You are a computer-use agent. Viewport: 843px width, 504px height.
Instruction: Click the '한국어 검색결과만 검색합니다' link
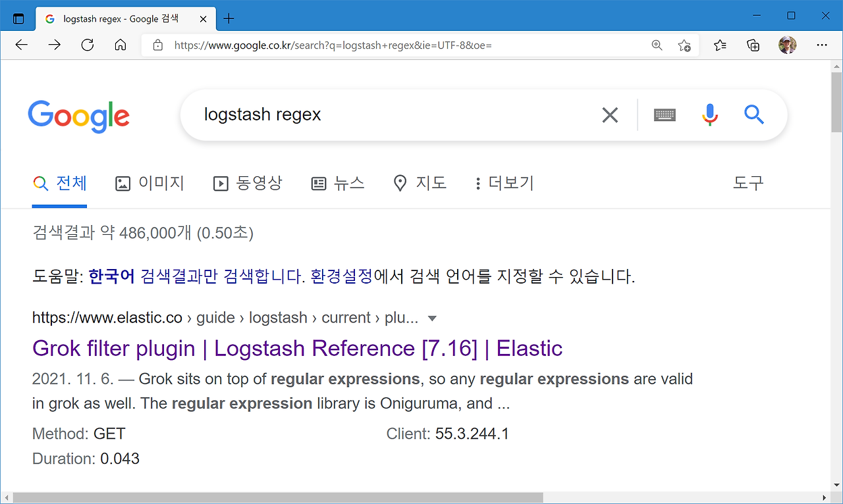197,276
